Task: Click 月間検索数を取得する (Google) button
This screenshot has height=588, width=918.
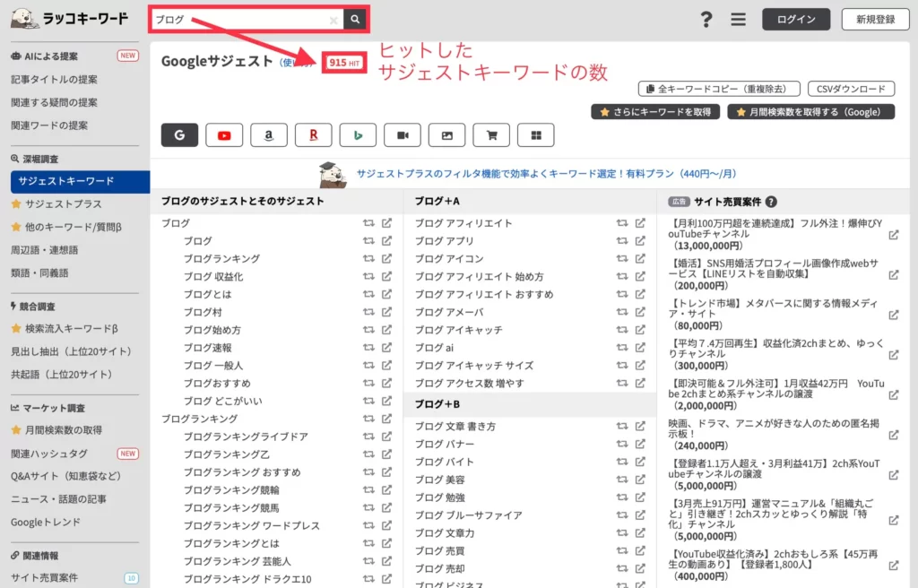Action: pos(810,112)
